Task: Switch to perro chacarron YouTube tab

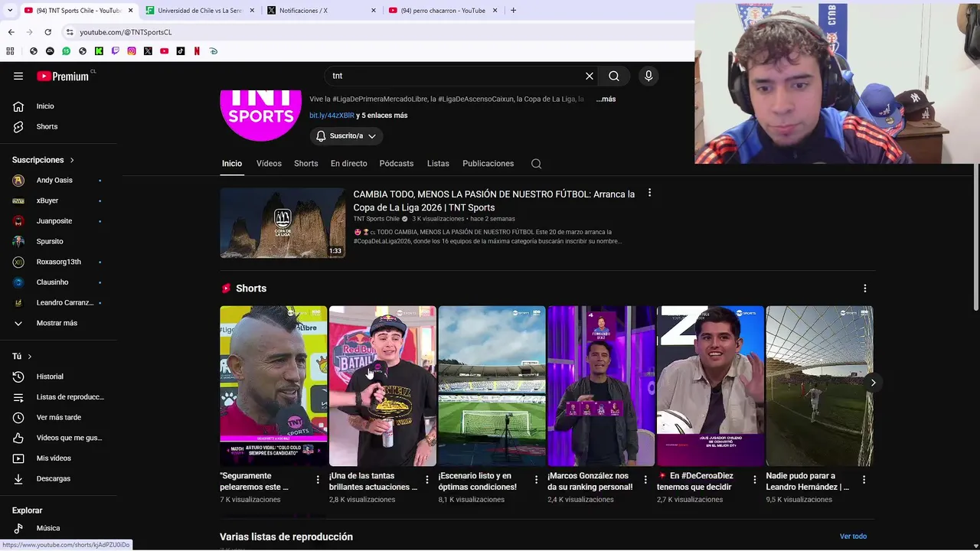Action: pyautogui.click(x=443, y=11)
